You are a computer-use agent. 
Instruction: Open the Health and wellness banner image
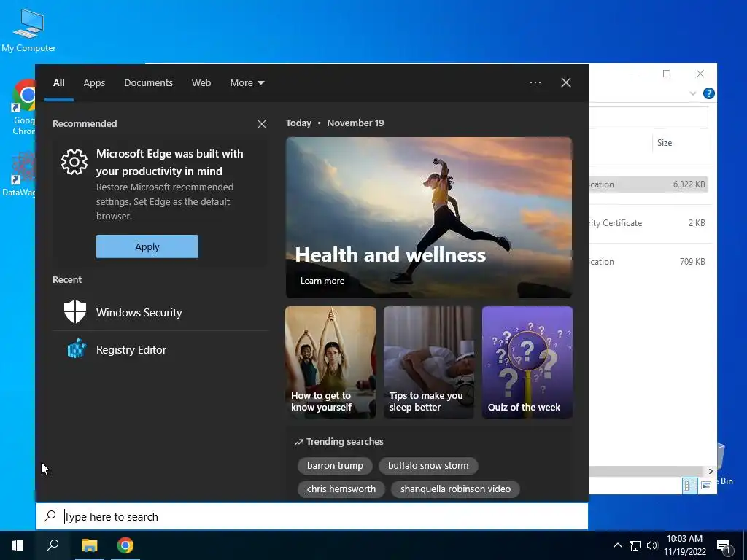429,217
